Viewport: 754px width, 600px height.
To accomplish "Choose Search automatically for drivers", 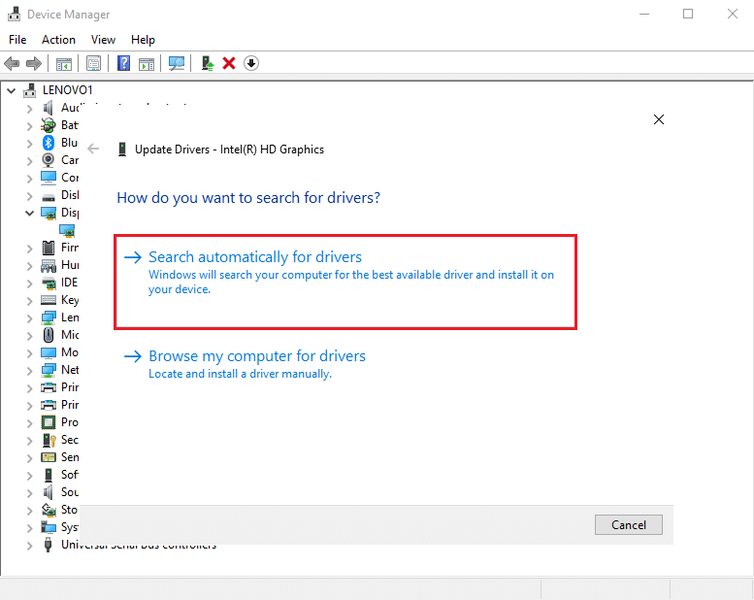I will click(255, 257).
